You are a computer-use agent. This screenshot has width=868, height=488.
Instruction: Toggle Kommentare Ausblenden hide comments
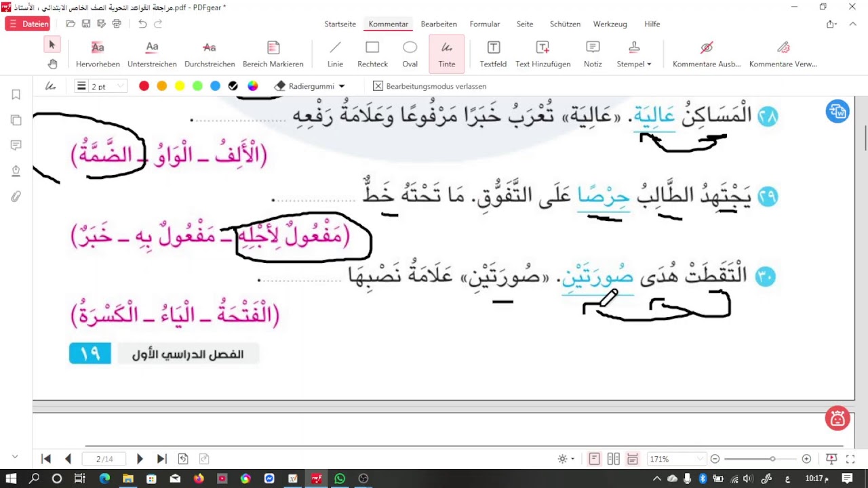pyautogui.click(x=707, y=55)
